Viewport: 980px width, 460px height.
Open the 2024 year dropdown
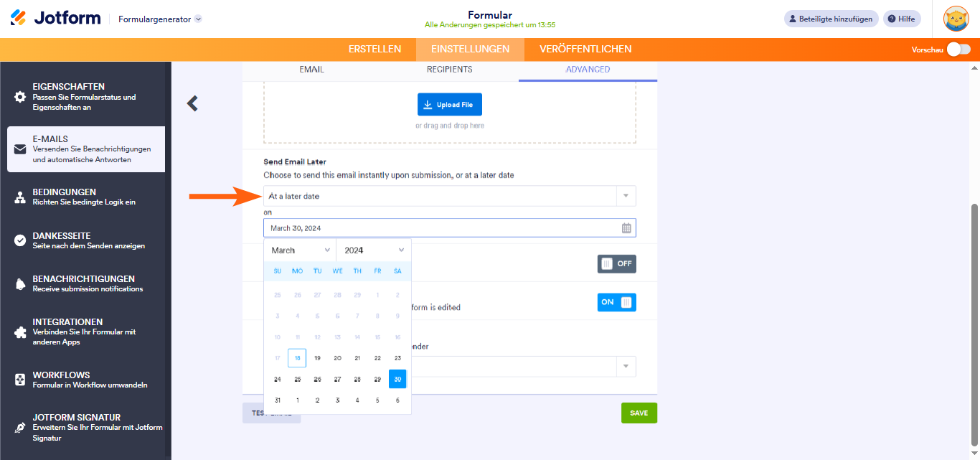click(374, 250)
